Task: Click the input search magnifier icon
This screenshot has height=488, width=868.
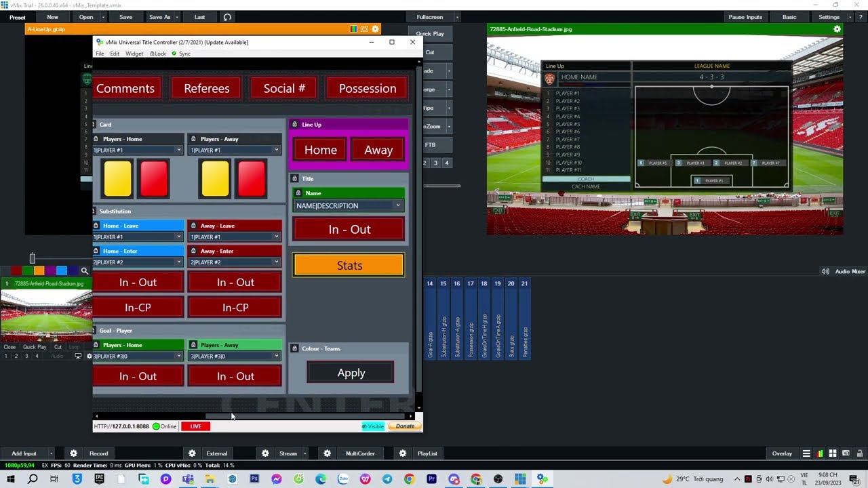Action: click(85, 271)
